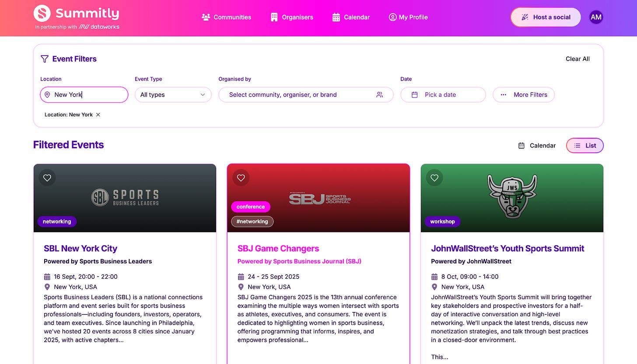Open the Organised by selector

click(x=306, y=94)
